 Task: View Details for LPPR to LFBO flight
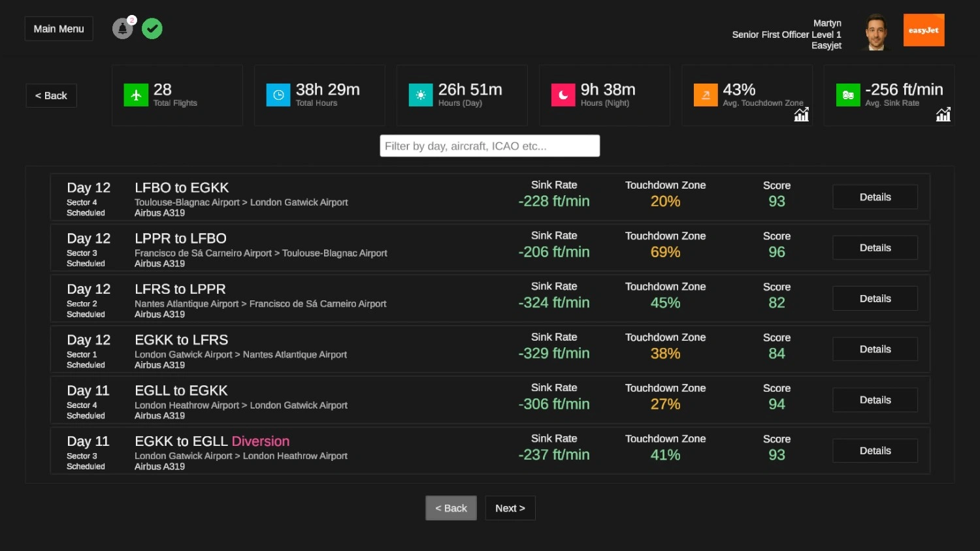[x=875, y=248]
